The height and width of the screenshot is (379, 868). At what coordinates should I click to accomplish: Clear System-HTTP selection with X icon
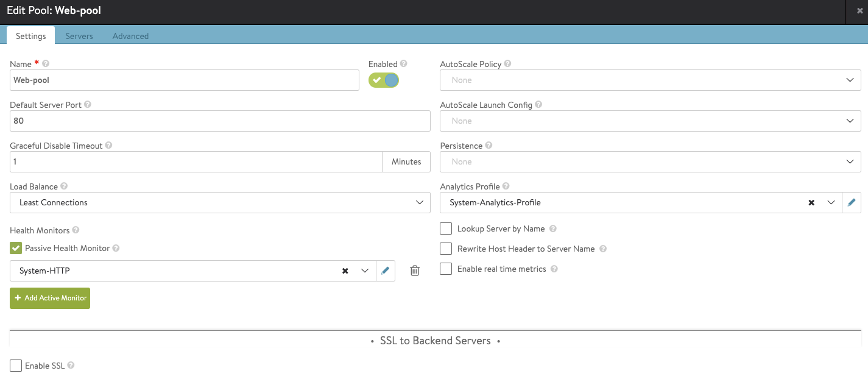(x=345, y=271)
